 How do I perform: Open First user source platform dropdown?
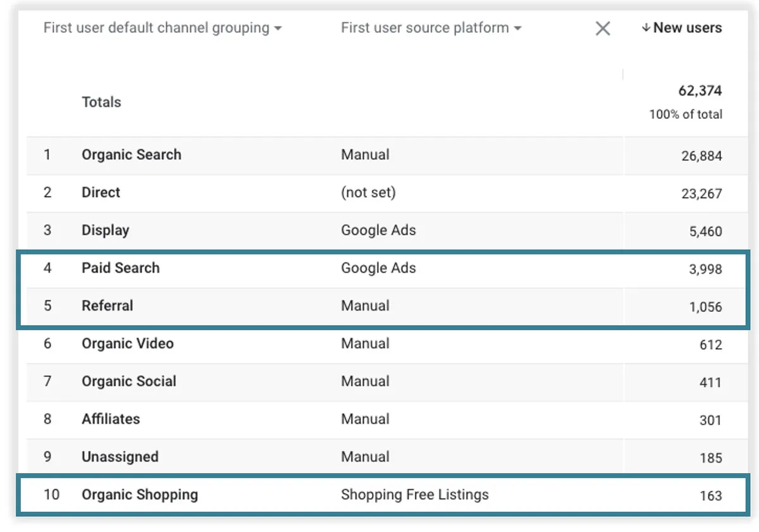(431, 28)
